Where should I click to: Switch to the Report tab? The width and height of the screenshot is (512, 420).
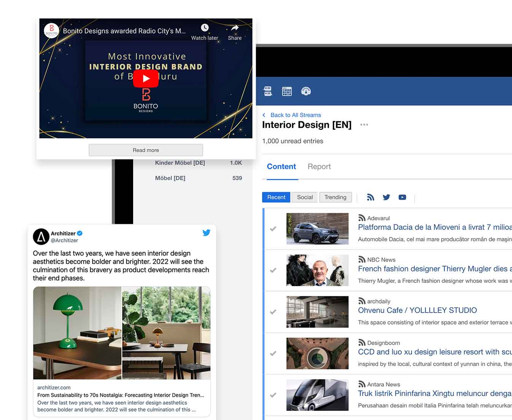(319, 166)
